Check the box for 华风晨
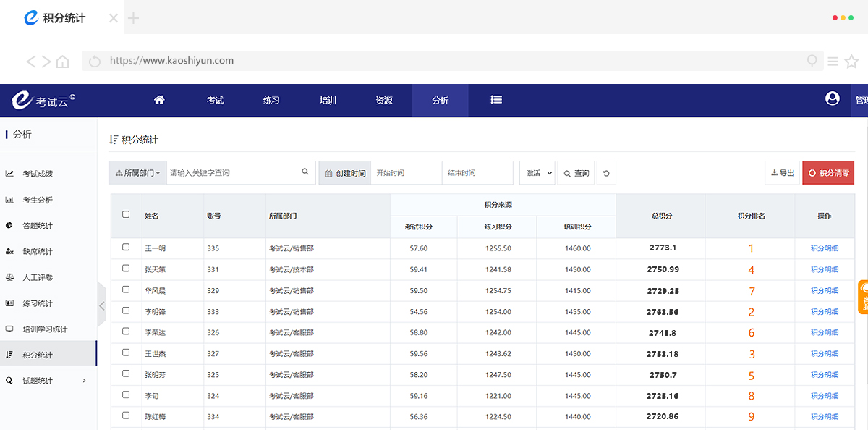 click(x=126, y=290)
